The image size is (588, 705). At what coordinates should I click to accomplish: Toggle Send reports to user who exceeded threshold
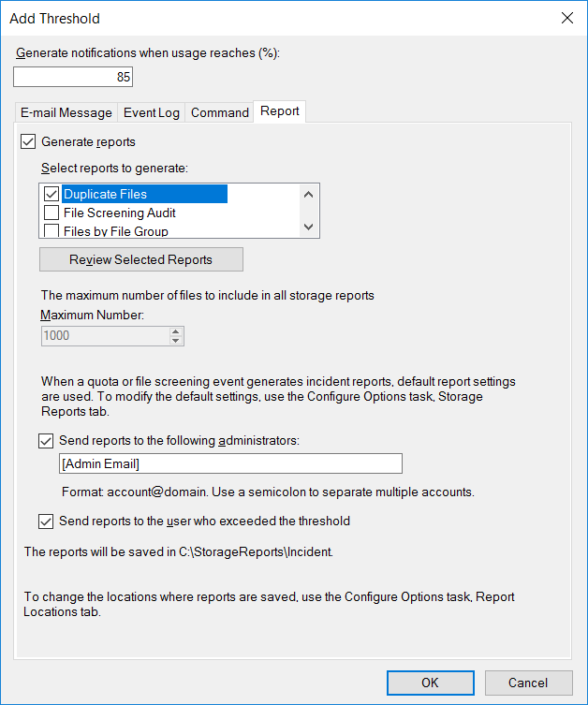tap(46, 521)
